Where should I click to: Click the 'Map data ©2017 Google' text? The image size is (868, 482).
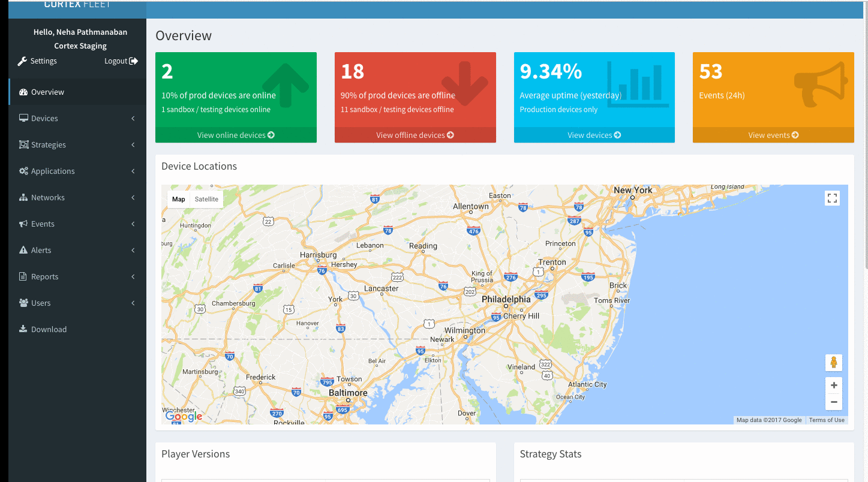pos(769,420)
